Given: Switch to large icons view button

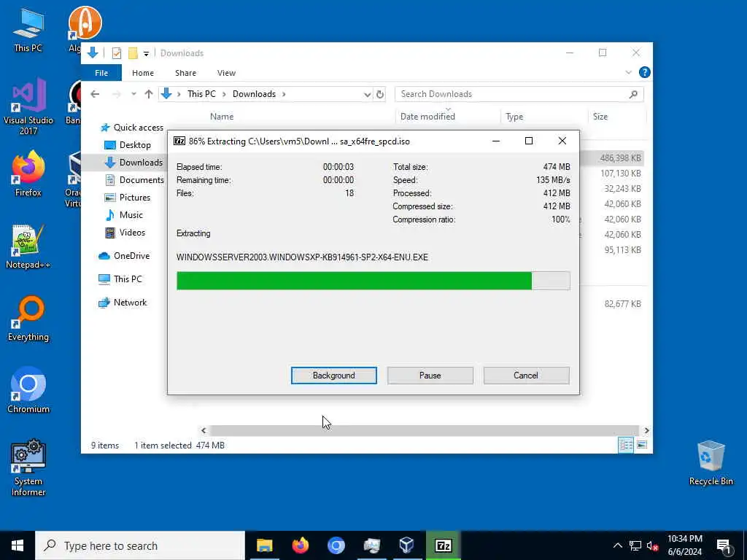Looking at the screenshot, I should tap(642, 445).
